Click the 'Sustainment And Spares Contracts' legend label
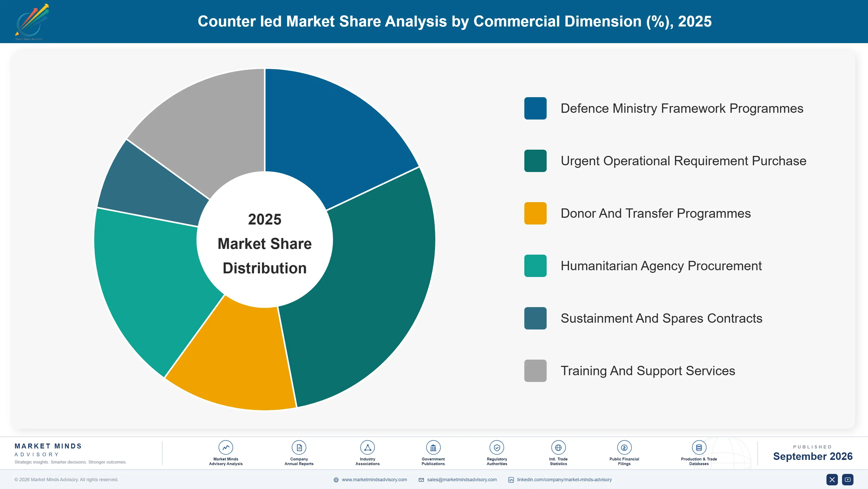 (661, 318)
